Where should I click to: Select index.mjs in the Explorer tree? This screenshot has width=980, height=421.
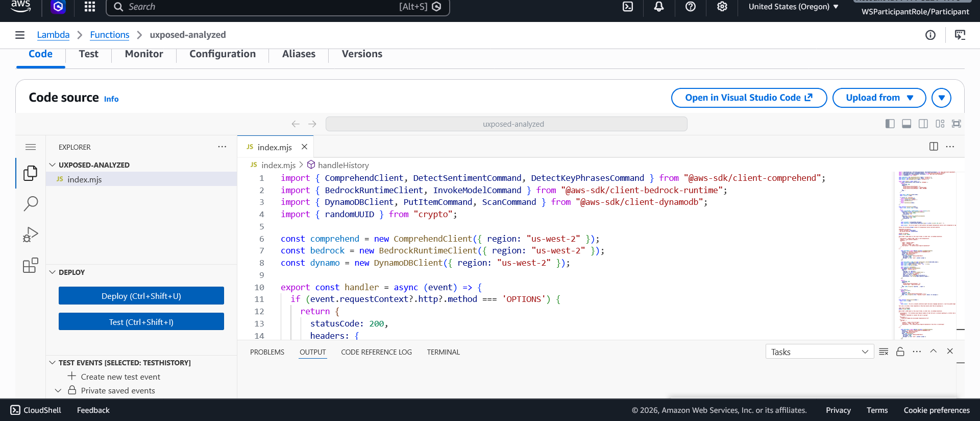(141, 179)
